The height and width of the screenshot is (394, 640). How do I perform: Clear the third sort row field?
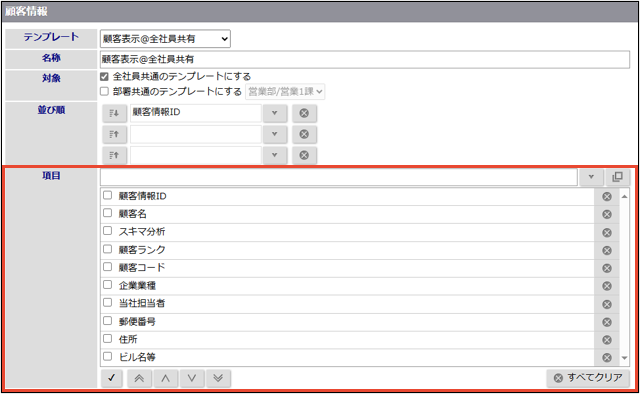tap(304, 155)
